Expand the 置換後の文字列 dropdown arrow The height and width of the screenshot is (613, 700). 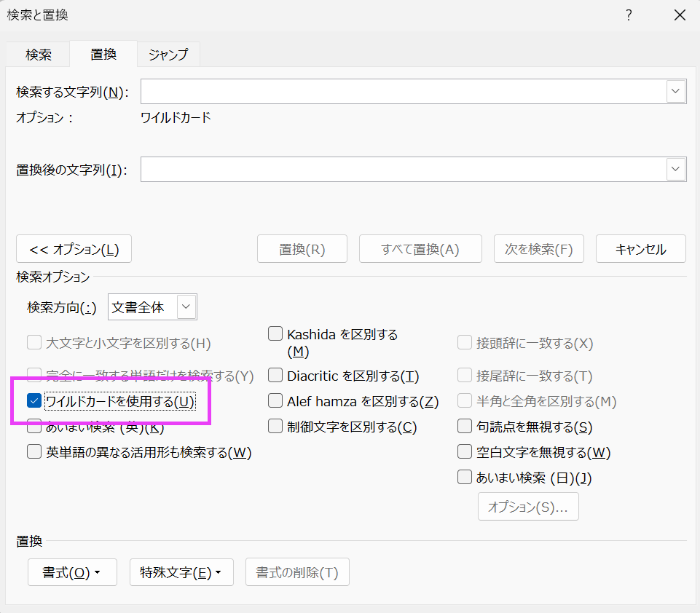click(676, 170)
